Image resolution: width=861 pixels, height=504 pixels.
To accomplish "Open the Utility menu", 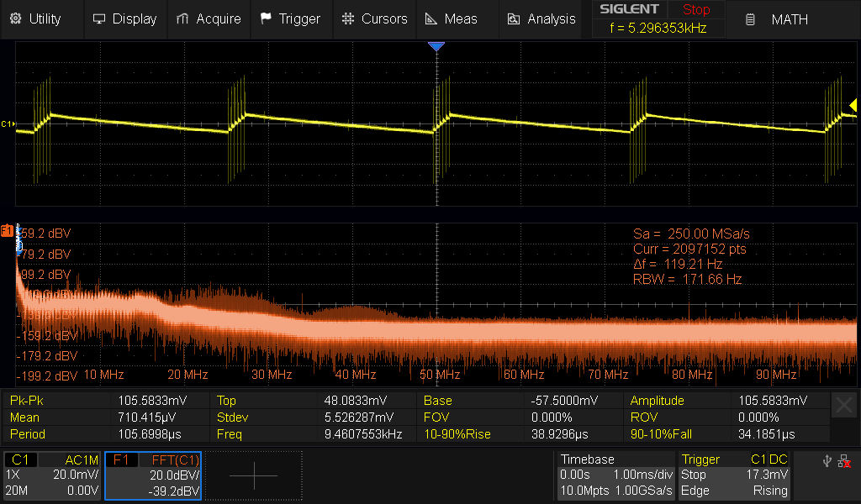I will [35, 18].
